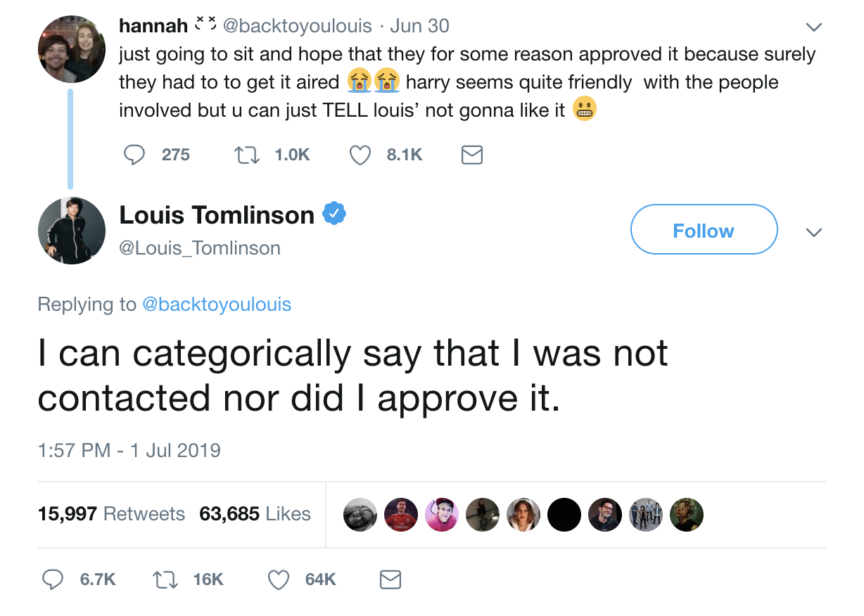
Task: Toggle the like heart on hannah's tweet
Action: click(x=360, y=155)
